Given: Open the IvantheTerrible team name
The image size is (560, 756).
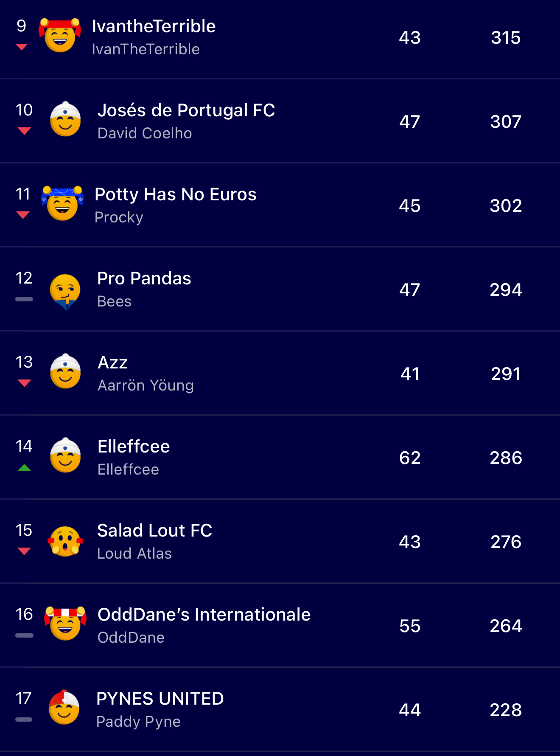Looking at the screenshot, I should point(154,26).
